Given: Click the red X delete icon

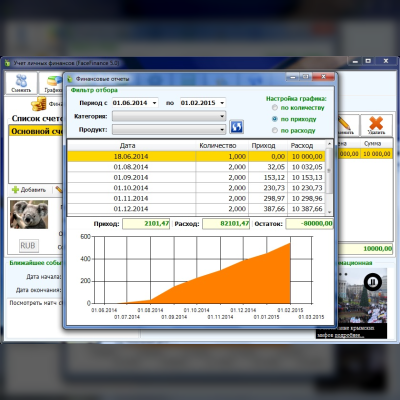Looking at the screenshot, I should point(376,123).
